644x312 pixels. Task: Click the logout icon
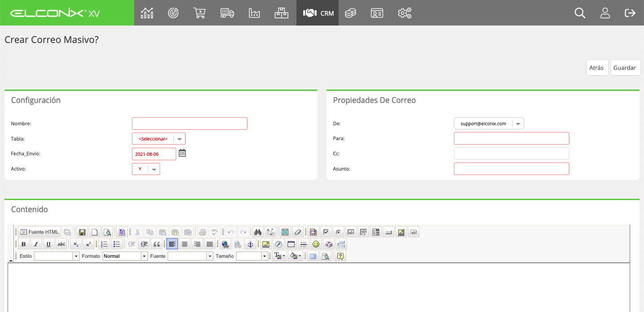630,13
